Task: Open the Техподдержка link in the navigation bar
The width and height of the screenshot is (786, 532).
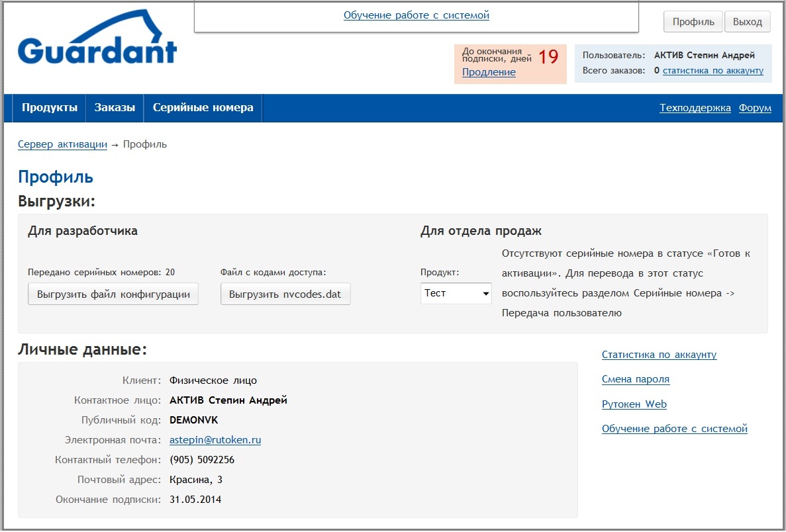Action: pyautogui.click(x=695, y=108)
